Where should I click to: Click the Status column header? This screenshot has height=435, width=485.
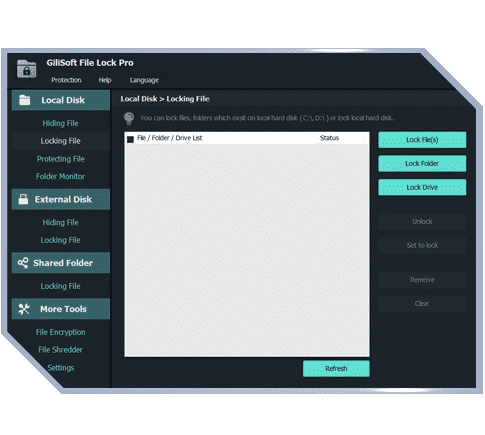click(329, 138)
